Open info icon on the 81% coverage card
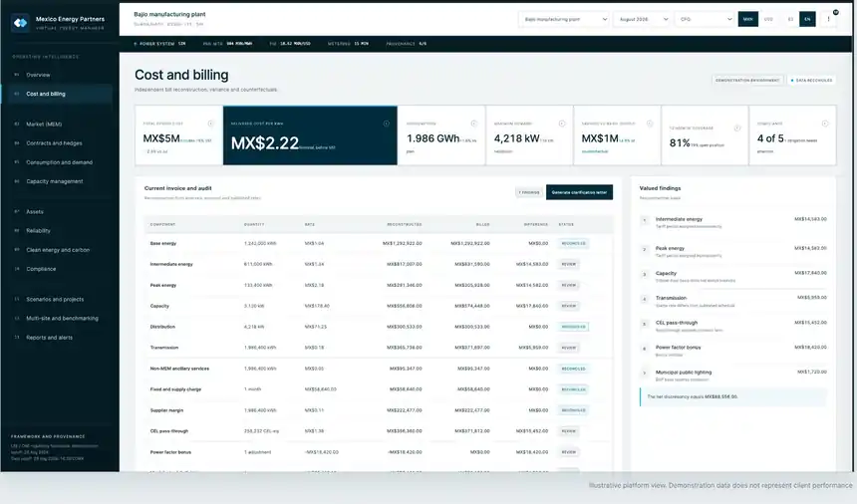857x504 pixels. 737,127
